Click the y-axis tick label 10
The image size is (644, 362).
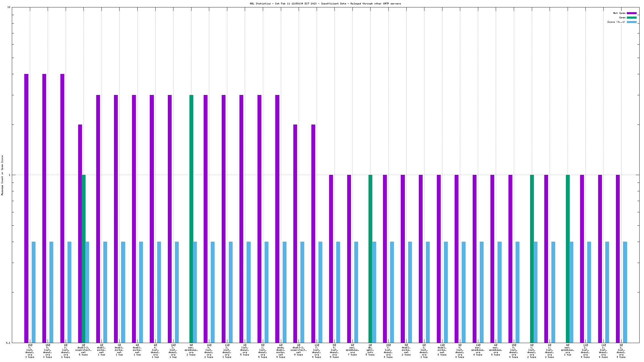pos(9,7)
